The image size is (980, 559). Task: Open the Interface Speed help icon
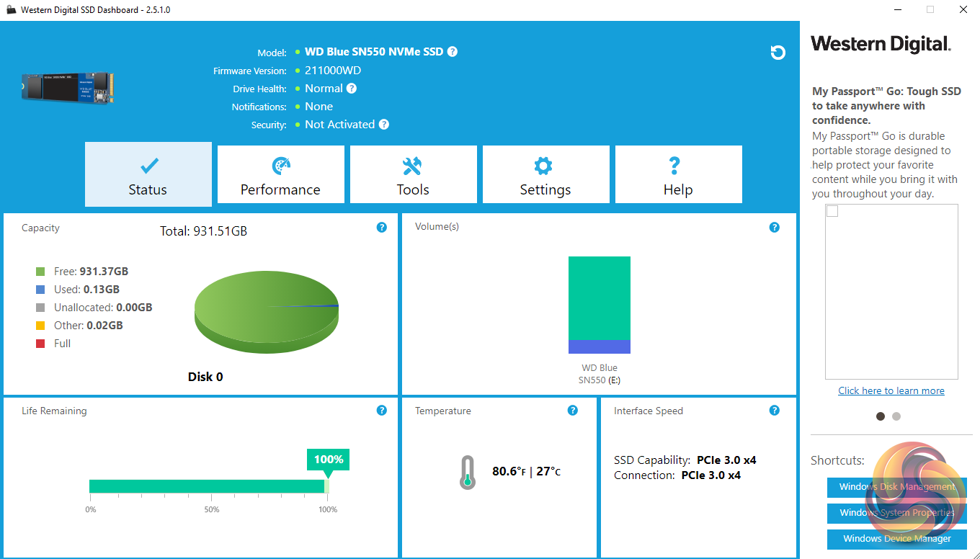[775, 411]
